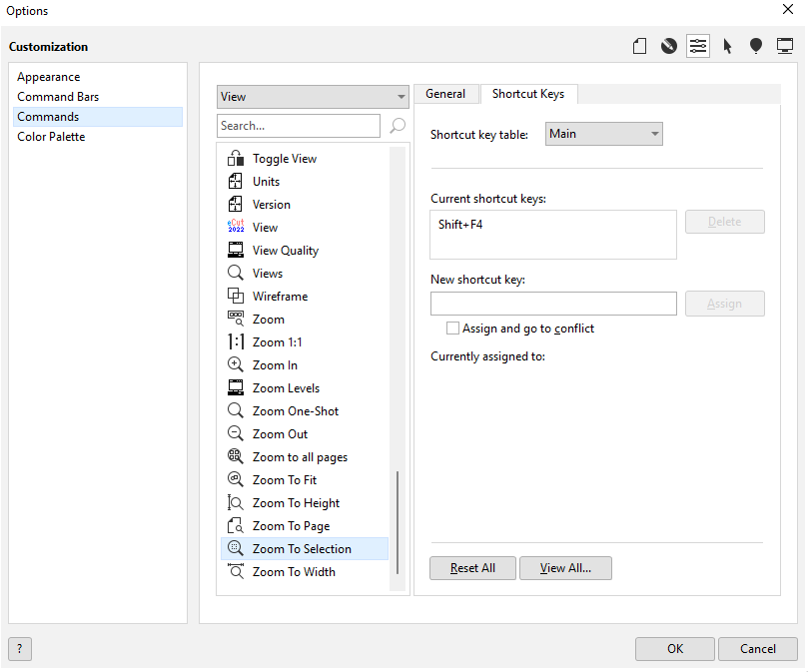Click the Global balloon icon
Viewport: 808px width, 672px height.
(x=756, y=46)
